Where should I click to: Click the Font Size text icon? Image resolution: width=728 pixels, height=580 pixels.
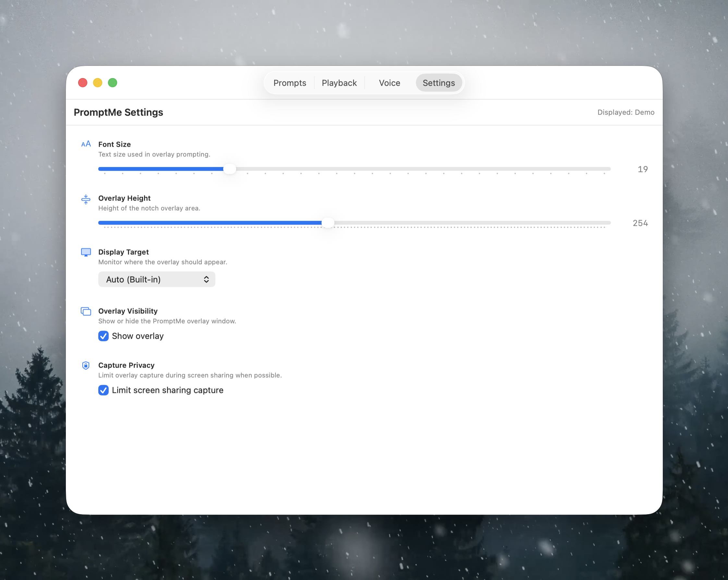[x=86, y=144]
